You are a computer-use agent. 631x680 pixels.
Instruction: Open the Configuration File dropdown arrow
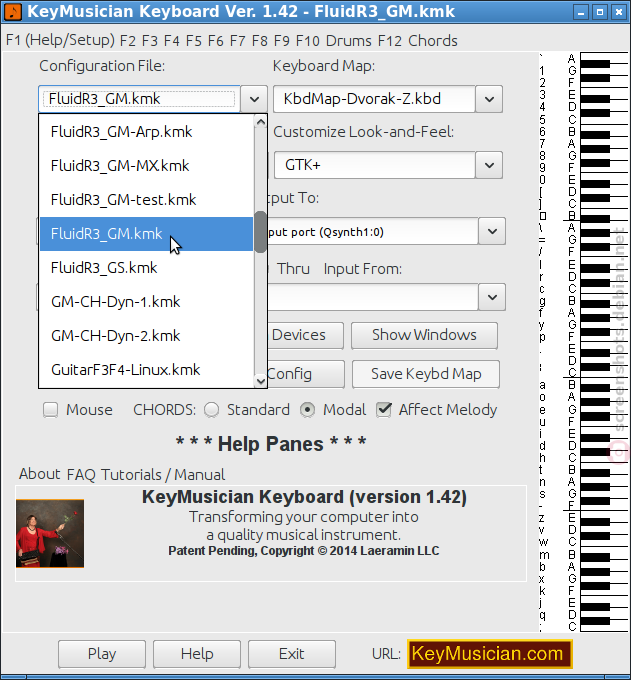(x=254, y=99)
